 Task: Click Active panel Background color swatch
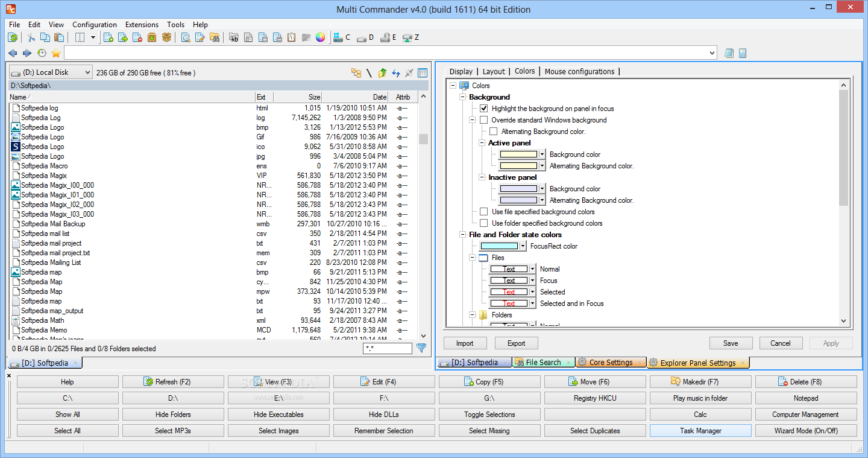[x=518, y=154]
